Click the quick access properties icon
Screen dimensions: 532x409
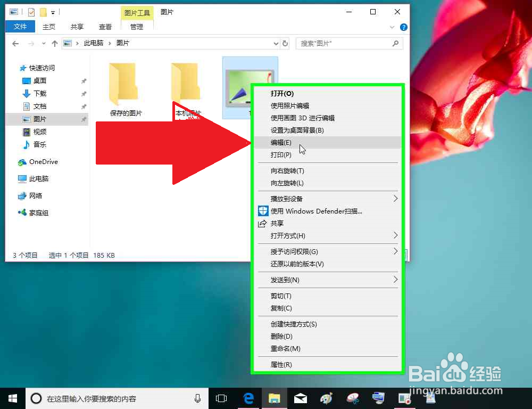coord(31,12)
